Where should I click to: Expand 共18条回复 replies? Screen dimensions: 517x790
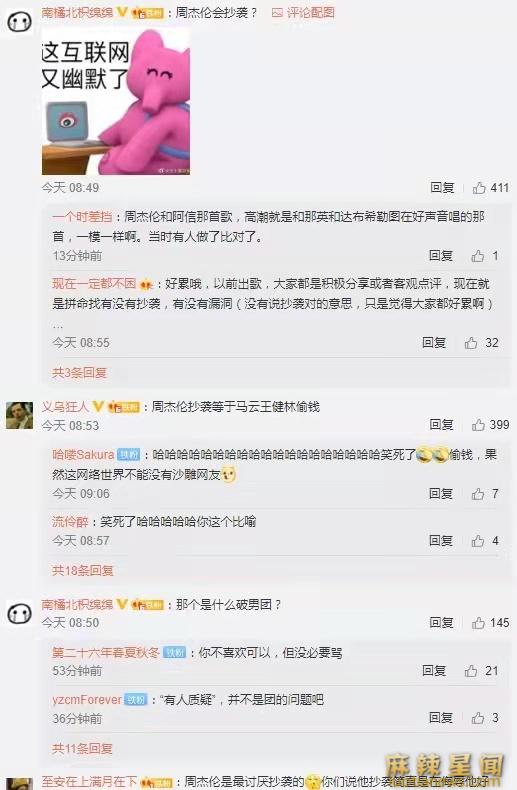pos(83,570)
